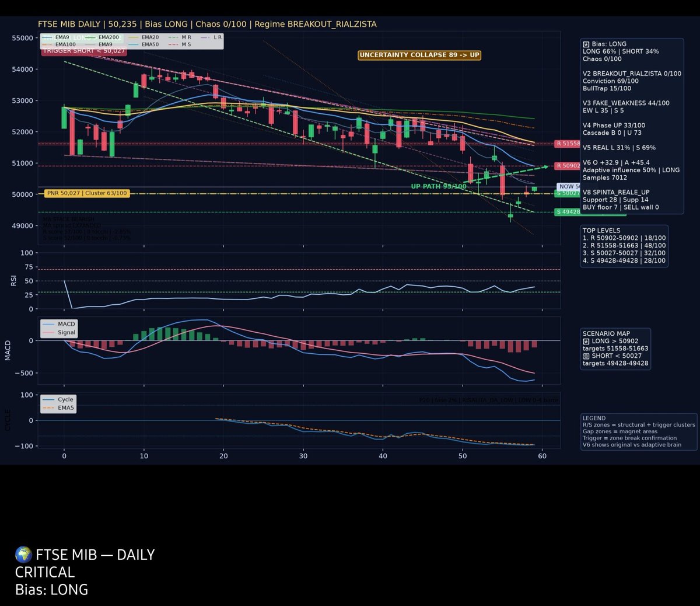This screenshot has height=606, width=700.
Task: Select Trigger = zone break confirmation
Action: tap(630, 438)
